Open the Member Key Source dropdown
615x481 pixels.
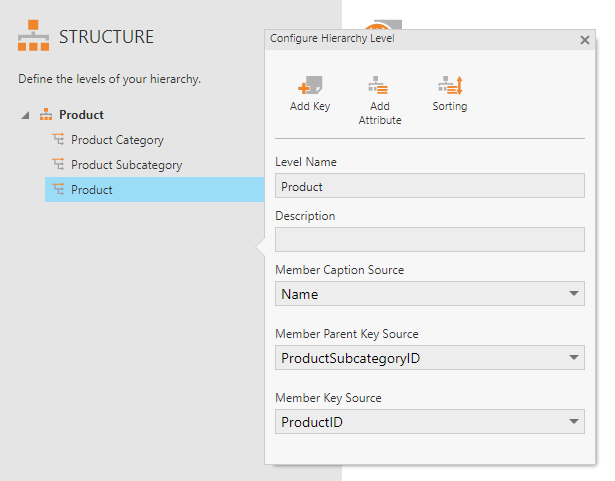[574, 422]
